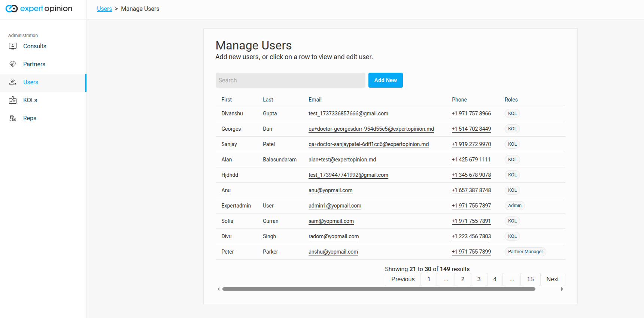
Task: Click the scrollbar right arrow
Action: [562, 289]
